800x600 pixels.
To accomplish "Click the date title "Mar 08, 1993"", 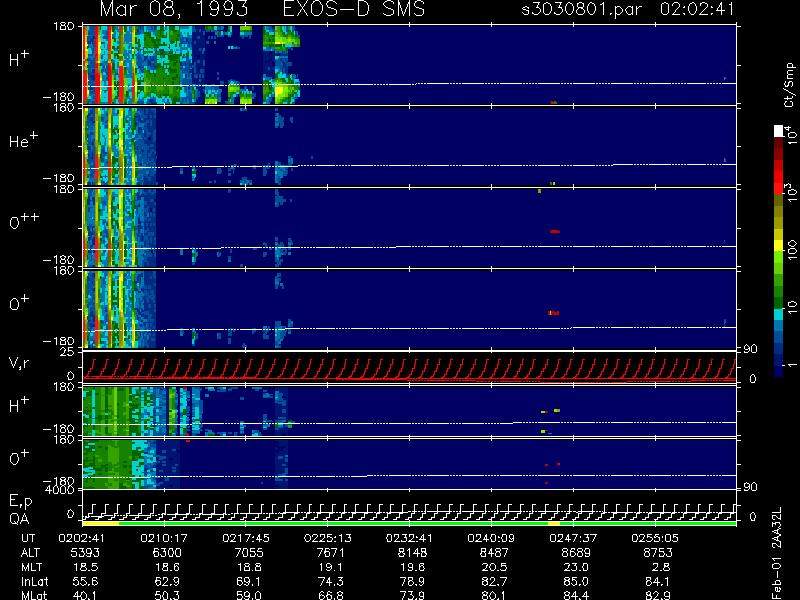I will [174, 9].
